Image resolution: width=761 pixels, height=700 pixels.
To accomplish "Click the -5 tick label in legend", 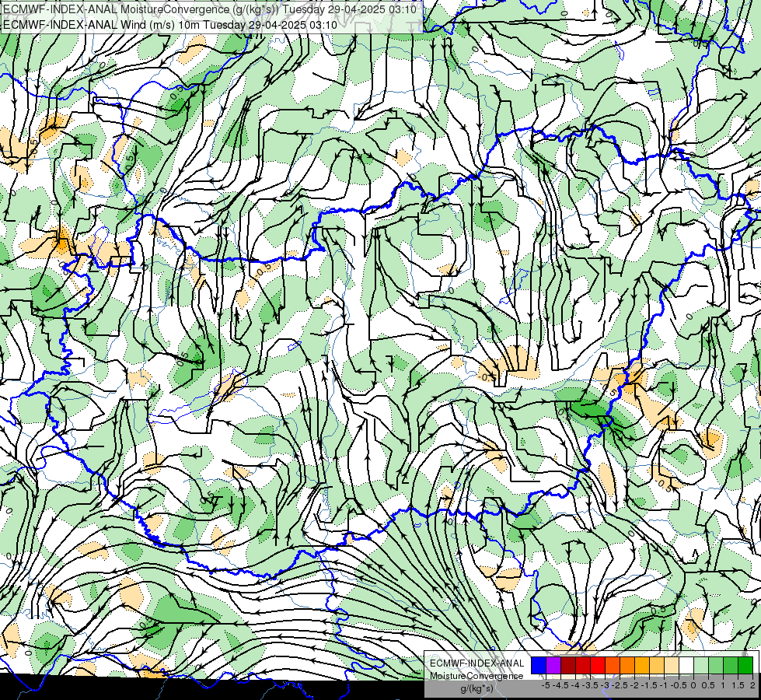I will tap(546, 685).
